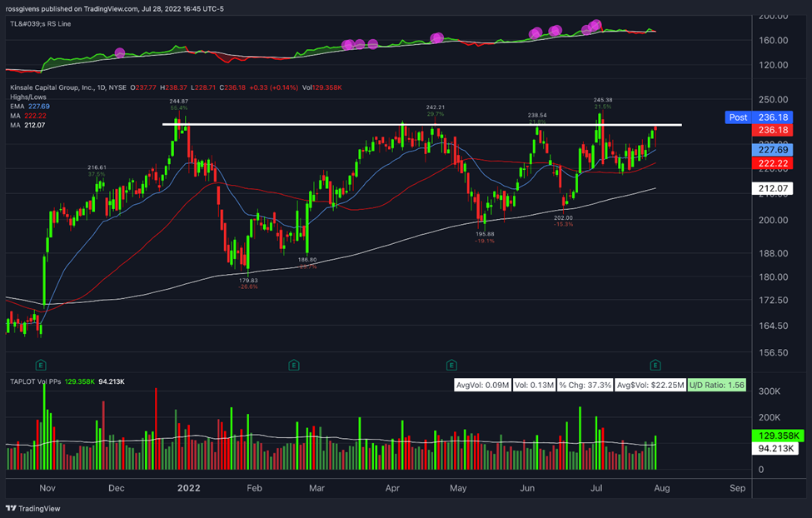
Task: Click the earnings E marker just before Aug
Action: pyautogui.click(x=655, y=366)
